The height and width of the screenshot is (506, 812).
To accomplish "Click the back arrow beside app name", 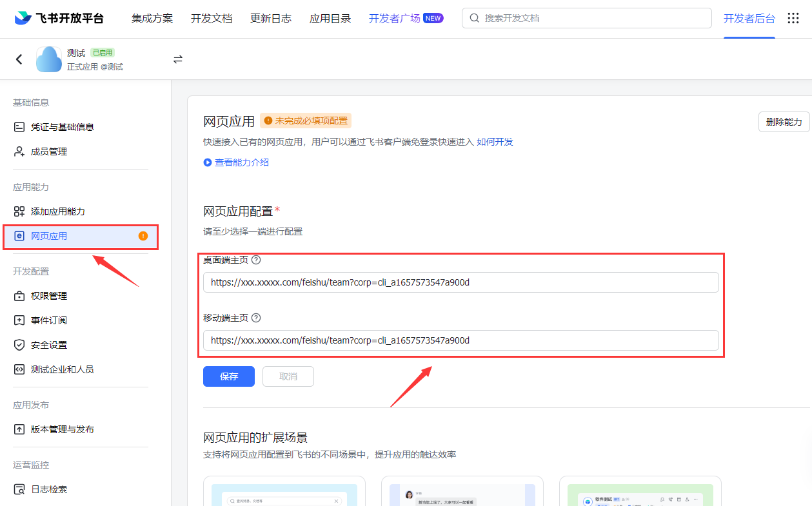I will [x=19, y=59].
